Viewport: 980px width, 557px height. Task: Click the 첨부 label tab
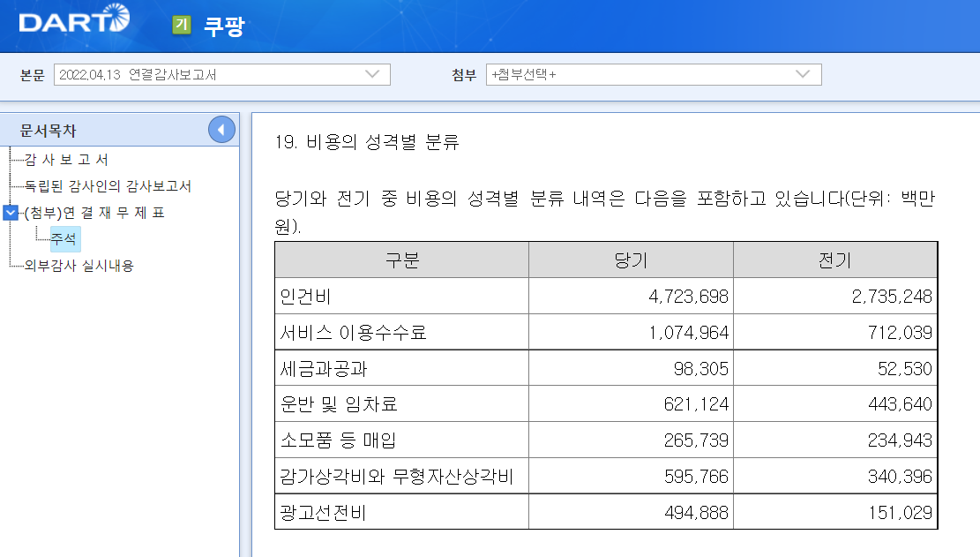[x=461, y=74]
